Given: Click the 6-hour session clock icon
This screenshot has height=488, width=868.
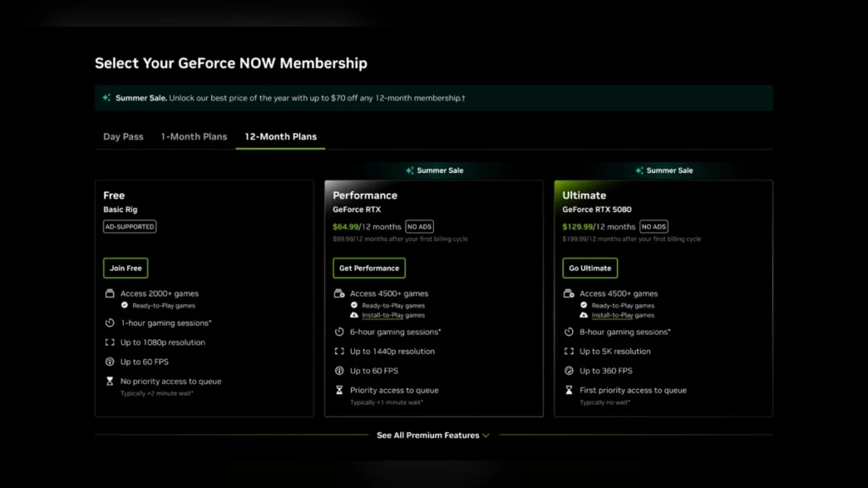Looking at the screenshot, I should click(x=339, y=332).
